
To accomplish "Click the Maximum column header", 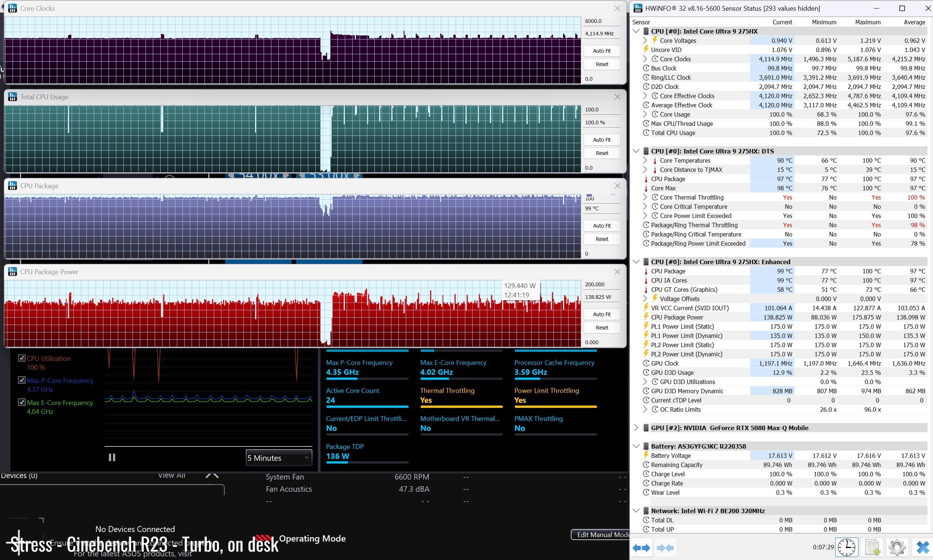I will [861, 22].
